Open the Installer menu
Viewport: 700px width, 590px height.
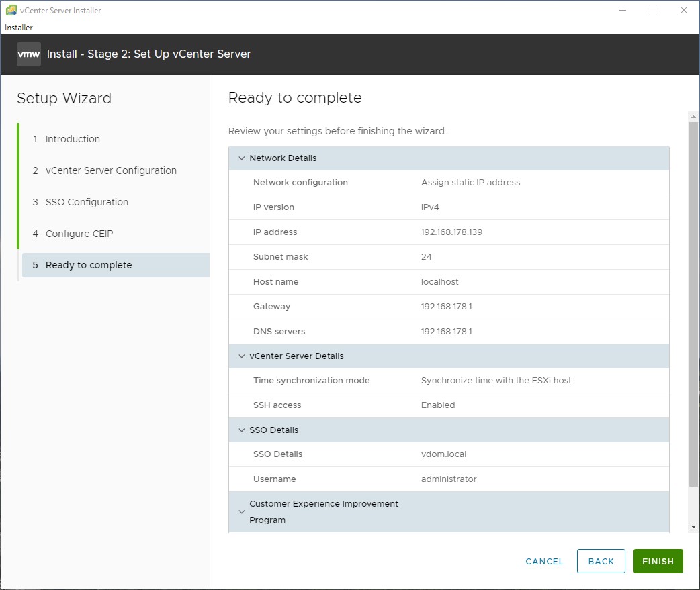coord(18,27)
